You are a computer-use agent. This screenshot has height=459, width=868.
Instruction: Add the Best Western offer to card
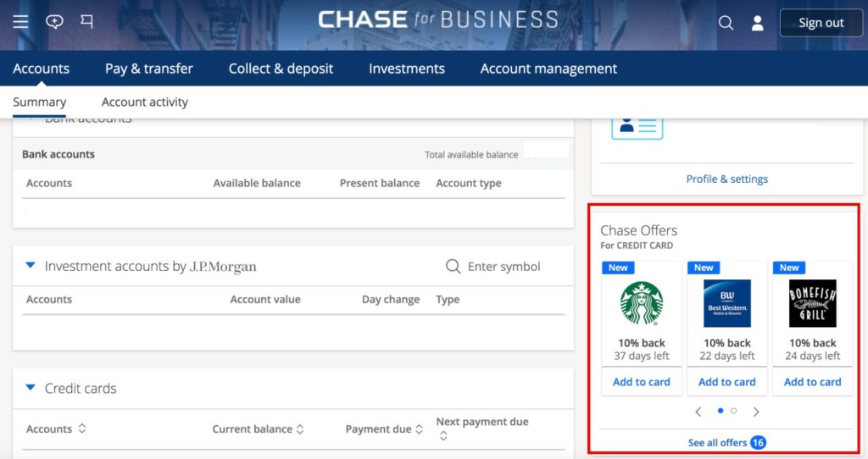pyautogui.click(x=726, y=382)
